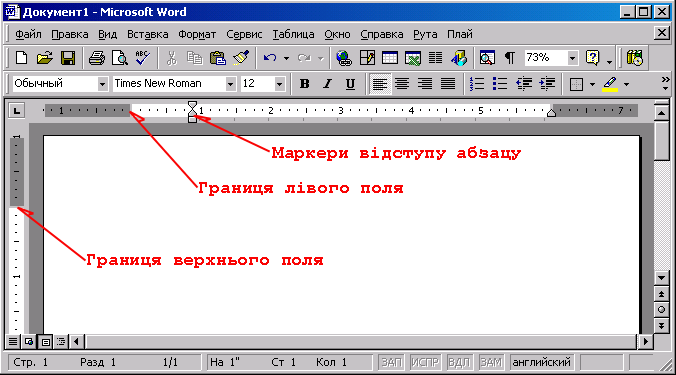
Task: Open border style dropdown arrow
Action: coord(592,84)
